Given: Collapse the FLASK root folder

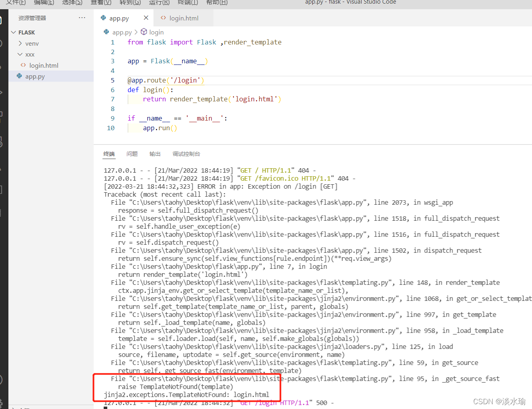Looking at the screenshot, I should [x=14, y=32].
